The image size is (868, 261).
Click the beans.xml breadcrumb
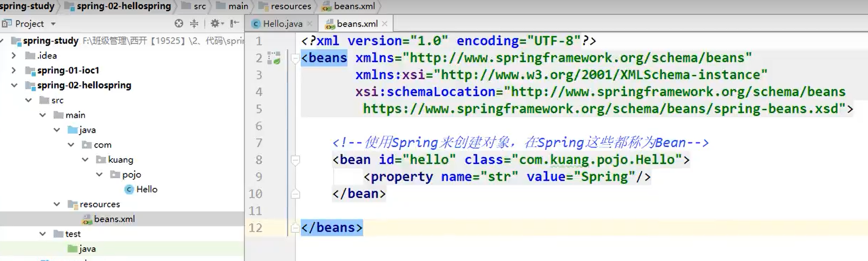pyautogui.click(x=354, y=6)
